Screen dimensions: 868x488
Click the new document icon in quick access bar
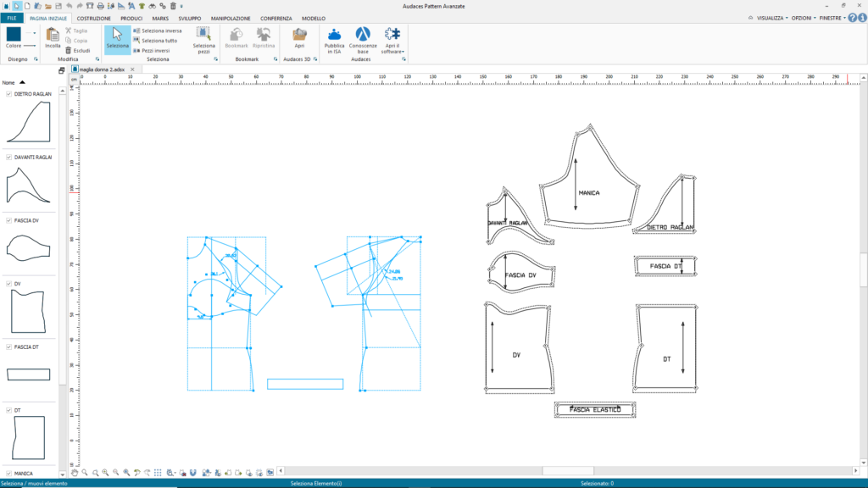(27, 6)
